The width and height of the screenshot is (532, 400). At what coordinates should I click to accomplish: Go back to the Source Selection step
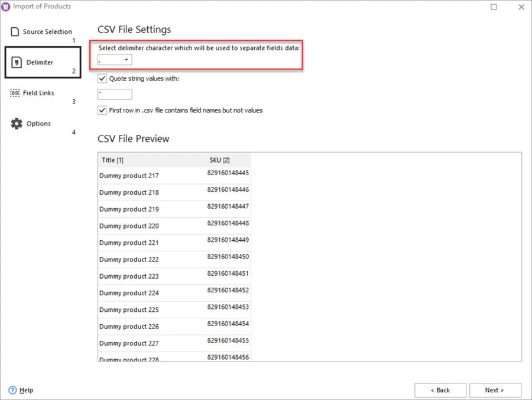coord(45,30)
